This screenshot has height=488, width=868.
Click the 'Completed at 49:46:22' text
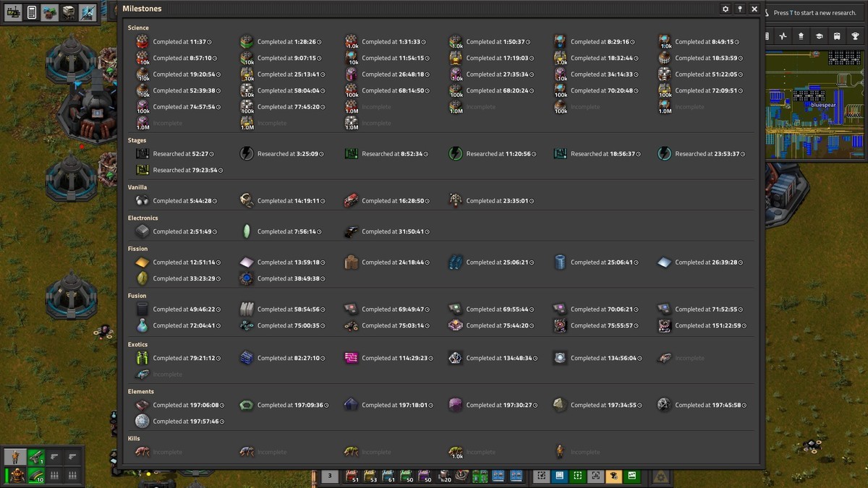(x=186, y=309)
